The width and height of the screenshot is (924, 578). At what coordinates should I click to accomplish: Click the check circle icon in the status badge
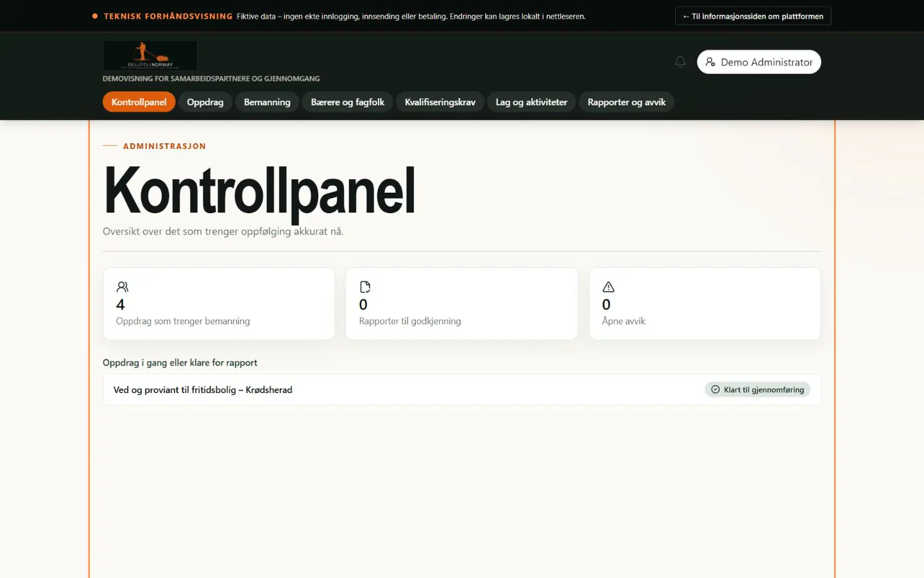(715, 389)
